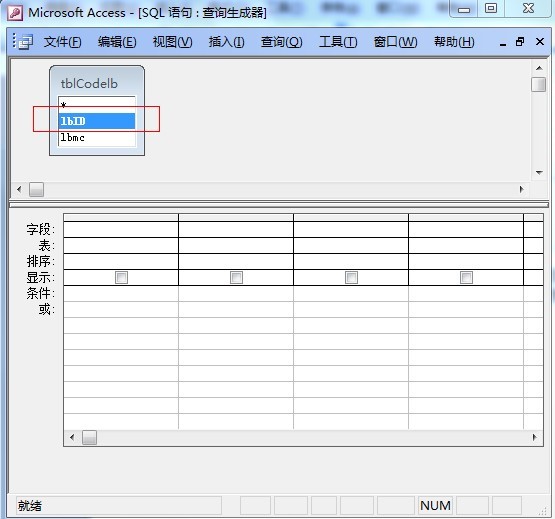The width and height of the screenshot is (555, 519).
Task: Restore the inner query window
Action: click(520, 42)
